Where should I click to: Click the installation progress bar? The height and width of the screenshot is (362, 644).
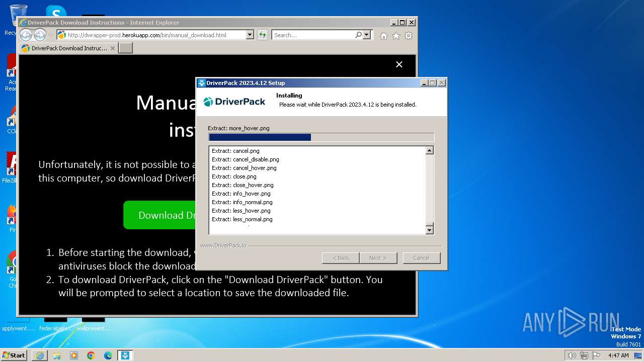pyautogui.click(x=321, y=137)
